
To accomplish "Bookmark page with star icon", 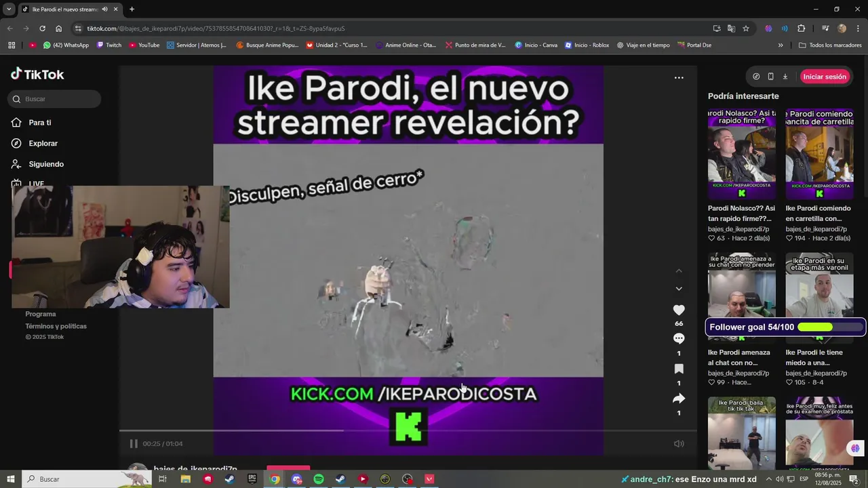I will [746, 28].
